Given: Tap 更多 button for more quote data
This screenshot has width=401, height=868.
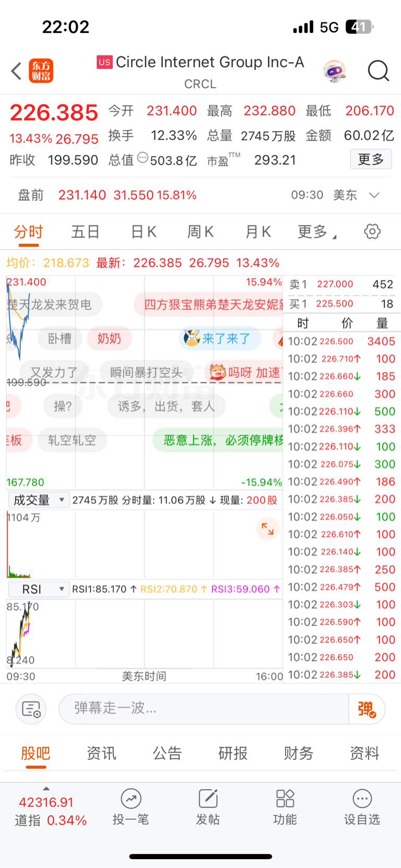Looking at the screenshot, I should (x=371, y=159).
